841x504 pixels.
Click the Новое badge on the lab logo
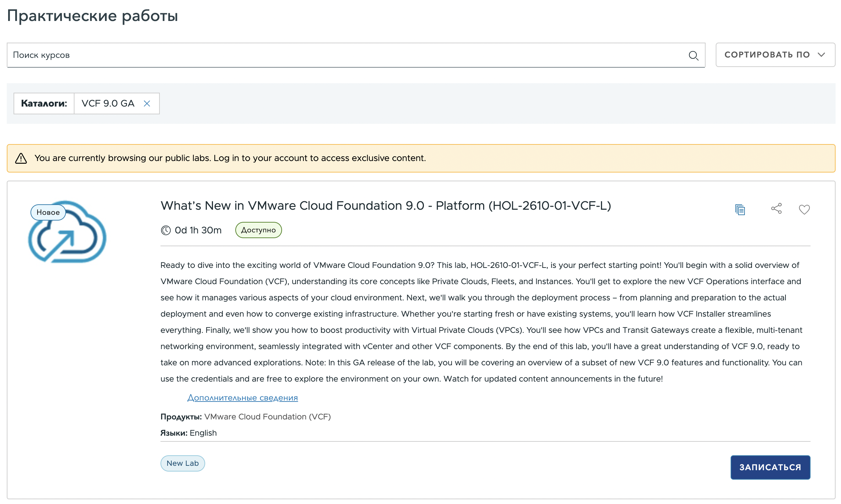coord(48,212)
